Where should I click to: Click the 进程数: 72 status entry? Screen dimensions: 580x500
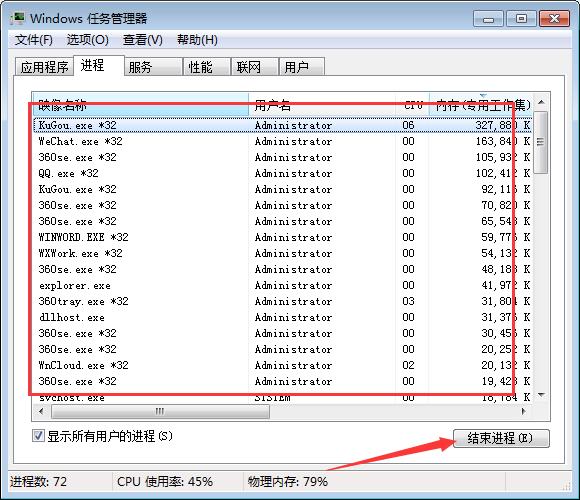pyautogui.click(x=38, y=482)
